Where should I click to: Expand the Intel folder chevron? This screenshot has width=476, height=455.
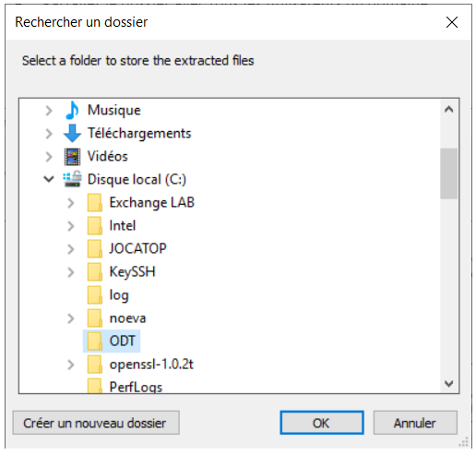(71, 226)
